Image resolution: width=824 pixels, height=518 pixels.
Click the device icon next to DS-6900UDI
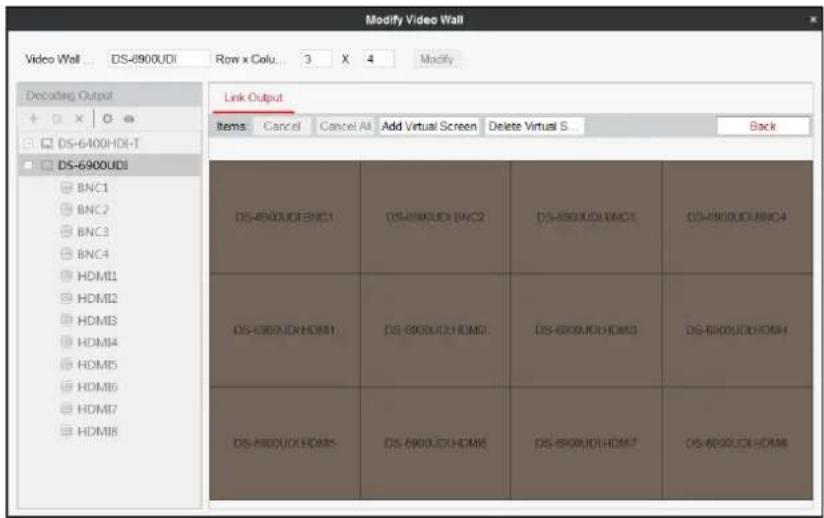[47, 165]
